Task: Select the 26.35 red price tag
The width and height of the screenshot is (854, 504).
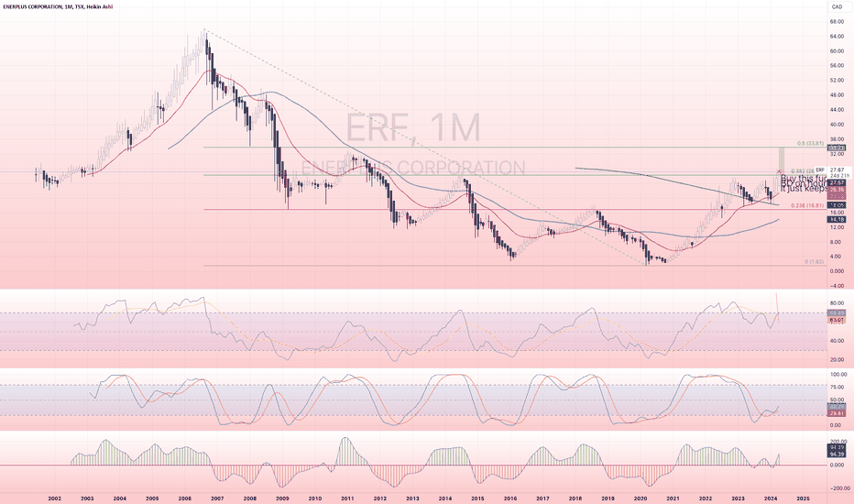Action: click(836, 190)
